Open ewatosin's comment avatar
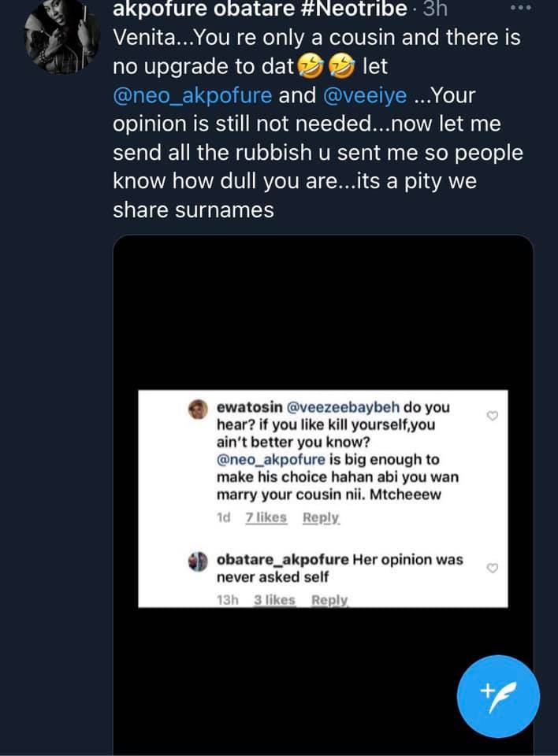Image resolution: width=558 pixels, height=756 pixels. click(x=197, y=409)
